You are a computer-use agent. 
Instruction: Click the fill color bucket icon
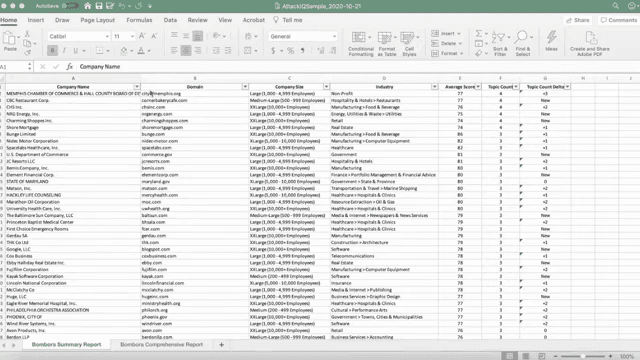point(124,51)
